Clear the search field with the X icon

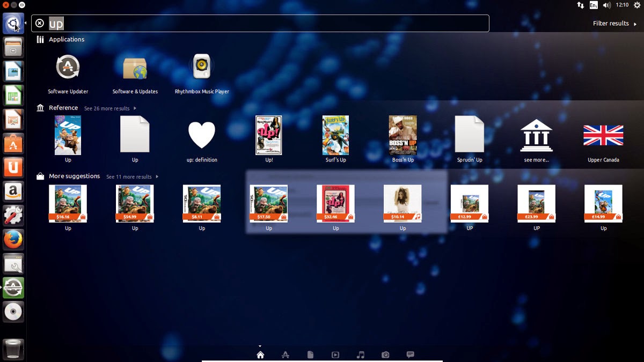40,23
